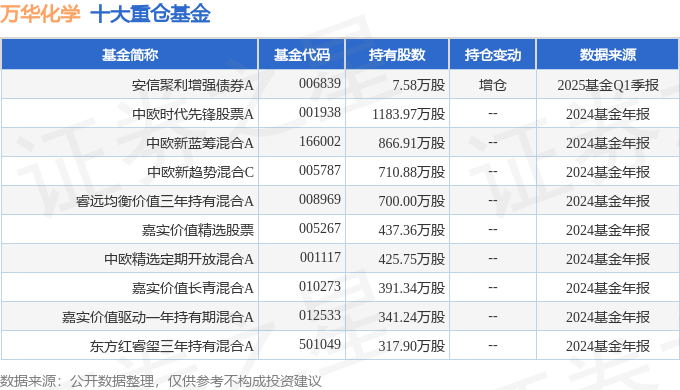Click the 增仓 position change cell
680x390 pixels.
tap(493, 85)
